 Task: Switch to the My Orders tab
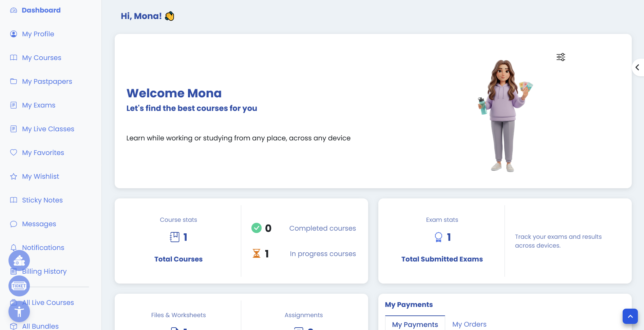[x=469, y=324]
